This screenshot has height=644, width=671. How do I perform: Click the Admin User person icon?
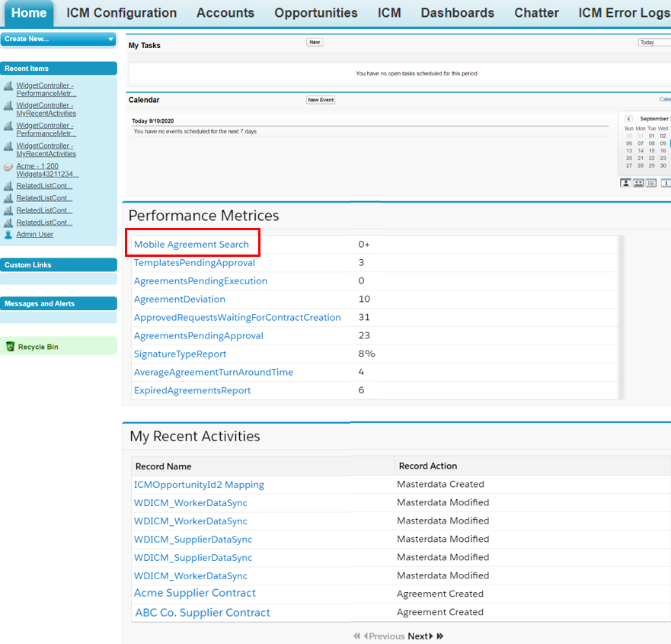tap(8, 235)
